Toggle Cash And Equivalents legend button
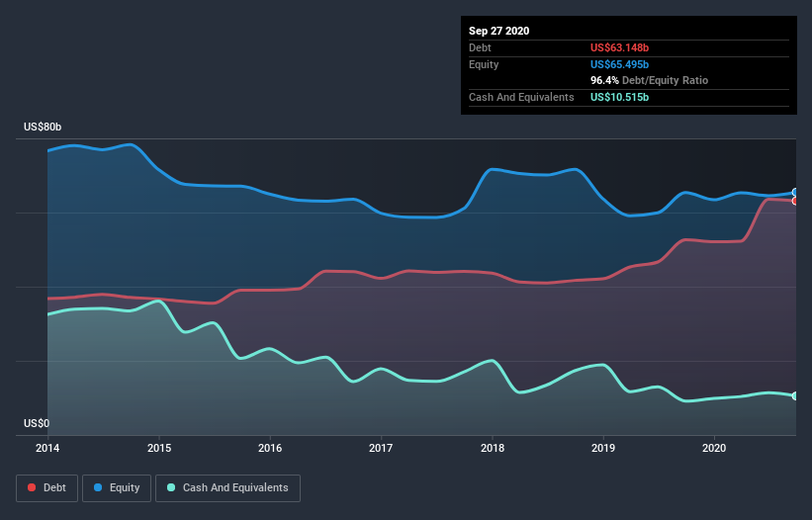This screenshot has height=520, width=812. (227, 488)
